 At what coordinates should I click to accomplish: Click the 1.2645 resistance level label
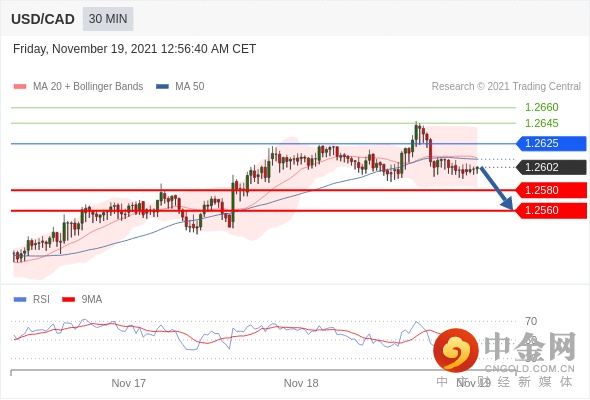click(x=541, y=123)
